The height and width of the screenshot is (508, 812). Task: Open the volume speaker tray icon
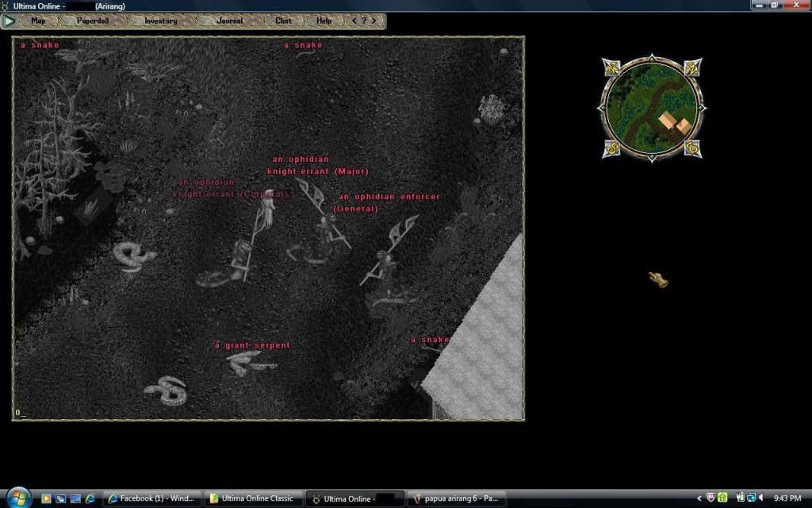pos(761,498)
